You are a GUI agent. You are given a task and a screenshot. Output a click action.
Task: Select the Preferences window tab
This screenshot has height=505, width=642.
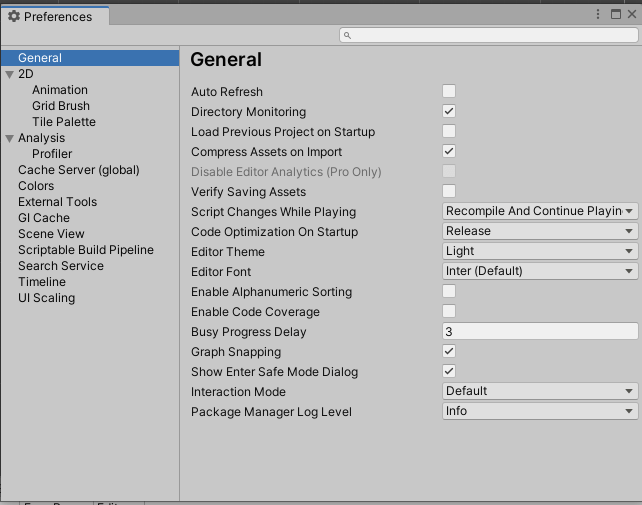(x=57, y=17)
